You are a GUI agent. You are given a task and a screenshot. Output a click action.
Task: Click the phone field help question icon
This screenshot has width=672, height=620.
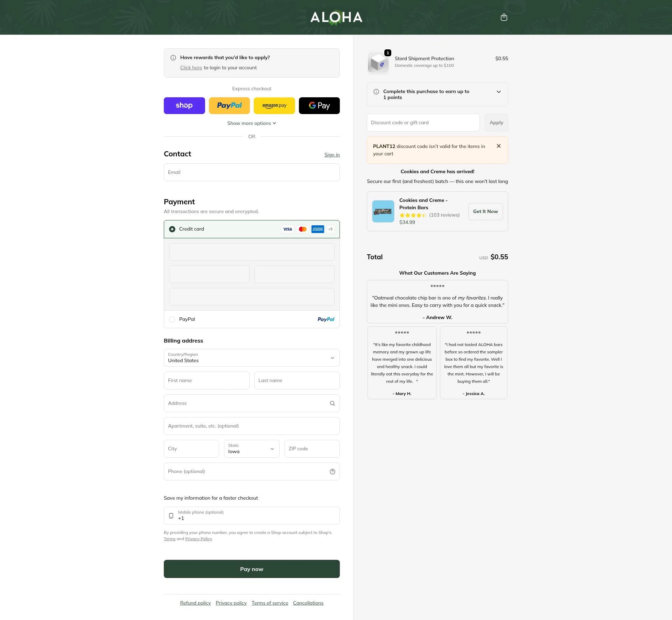pos(332,472)
